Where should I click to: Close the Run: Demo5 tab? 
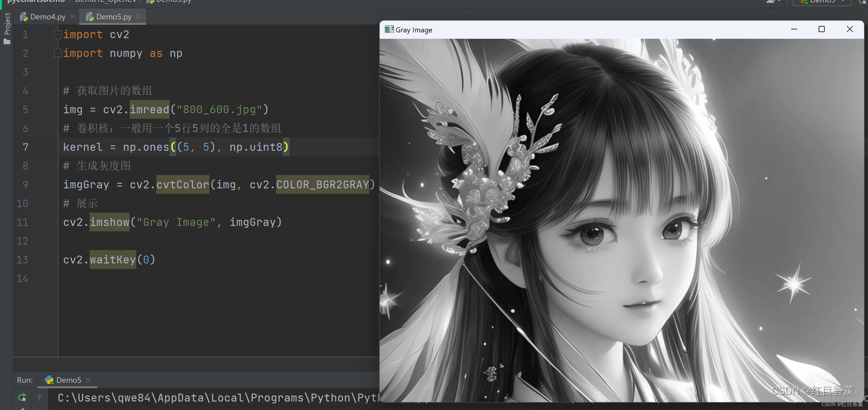point(89,380)
